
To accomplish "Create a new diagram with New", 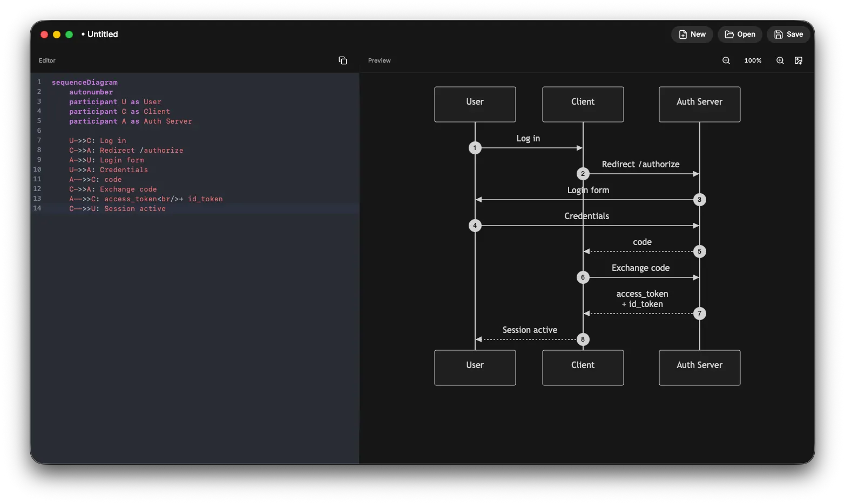I will click(692, 34).
